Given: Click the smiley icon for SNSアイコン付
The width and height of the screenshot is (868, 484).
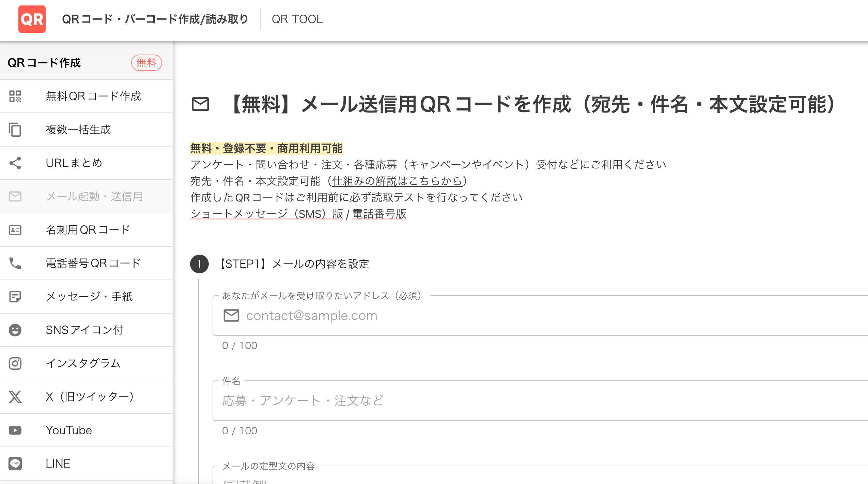Looking at the screenshot, I should click(x=15, y=330).
